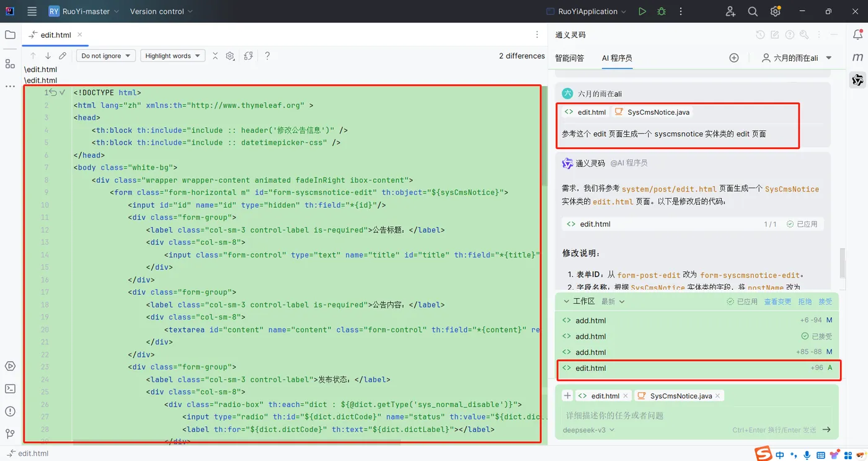Go to next difference arrow
This screenshot has height=461, width=868.
click(x=48, y=56)
